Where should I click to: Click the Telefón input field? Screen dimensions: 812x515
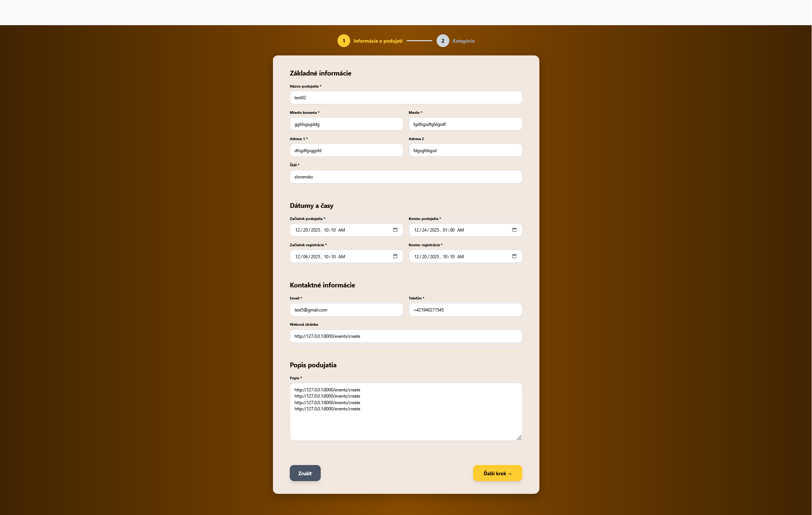pyautogui.click(x=465, y=310)
